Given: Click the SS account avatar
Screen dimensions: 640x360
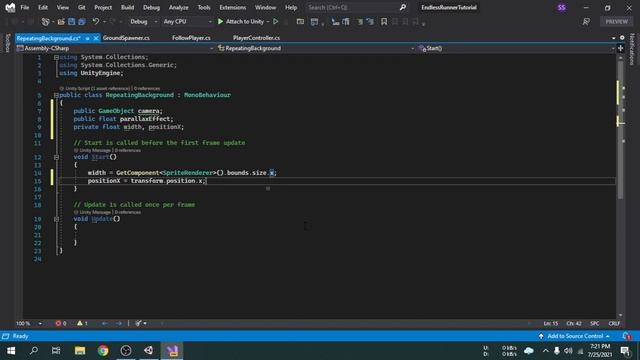Looking at the screenshot, I should tap(562, 7).
